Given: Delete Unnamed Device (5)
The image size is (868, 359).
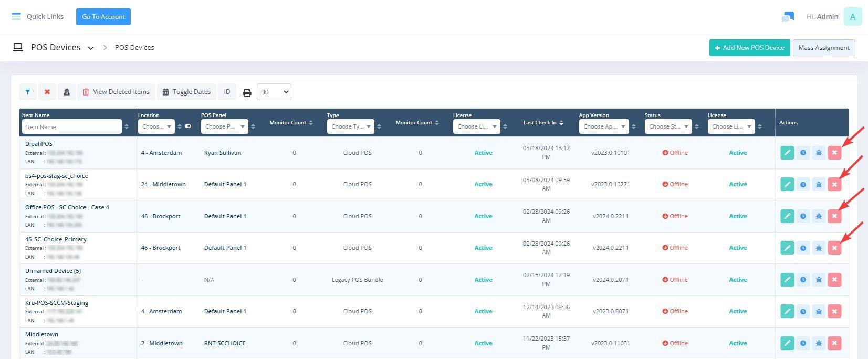Looking at the screenshot, I should pyautogui.click(x=834, y=280).
